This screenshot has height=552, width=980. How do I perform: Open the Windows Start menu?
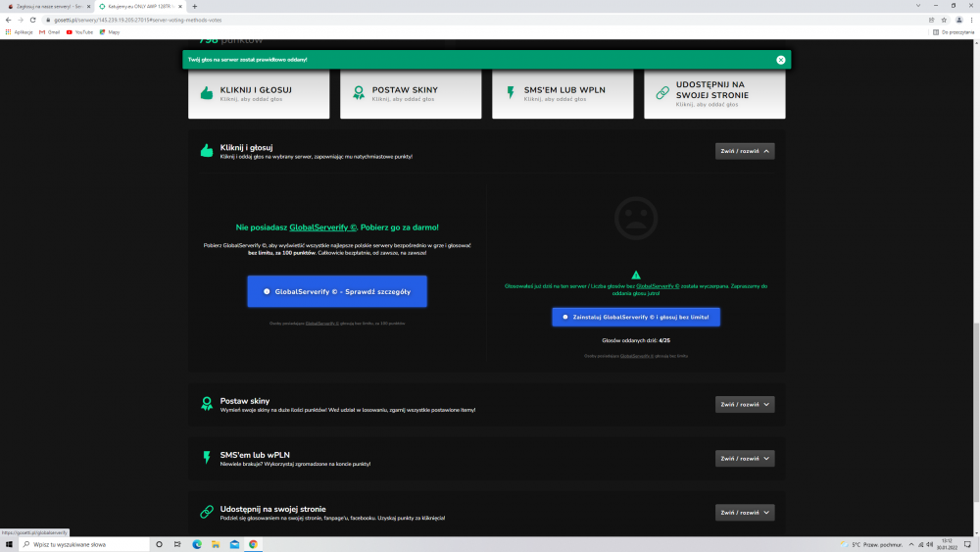coord(9,544)
